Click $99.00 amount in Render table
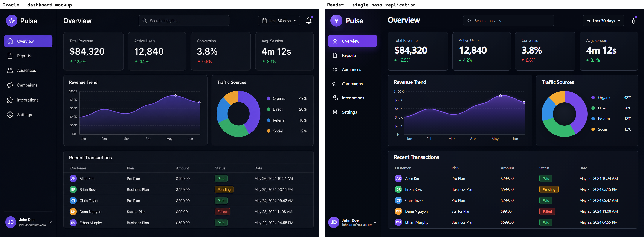Screen dimensions: 644x237 [506, 211]
